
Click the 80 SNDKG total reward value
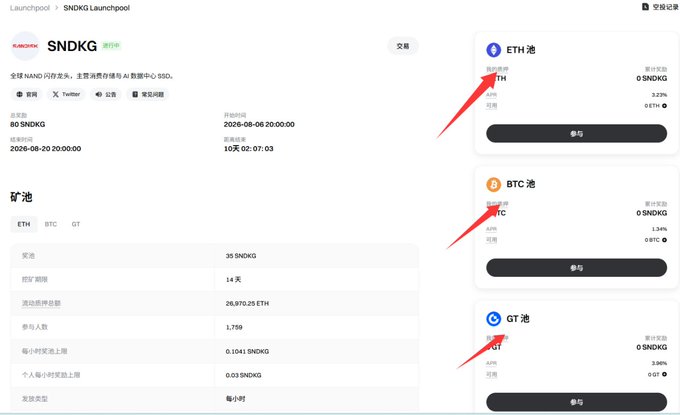27,124
